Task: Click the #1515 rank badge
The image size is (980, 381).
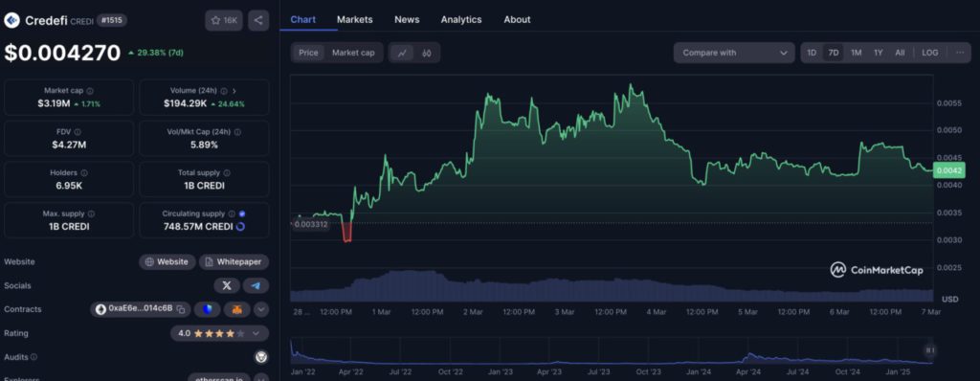Action: [112, 21]
